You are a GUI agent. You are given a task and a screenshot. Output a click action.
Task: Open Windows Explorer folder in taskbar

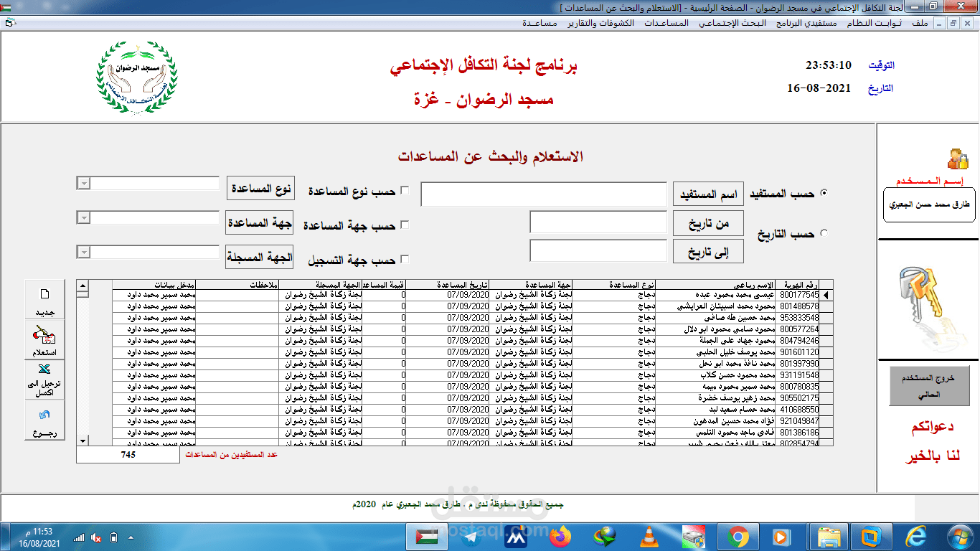pyautogui.click(x=829, y=537)
